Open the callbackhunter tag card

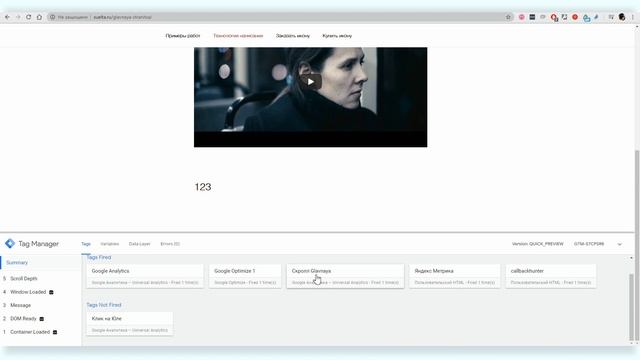point(551,276)
